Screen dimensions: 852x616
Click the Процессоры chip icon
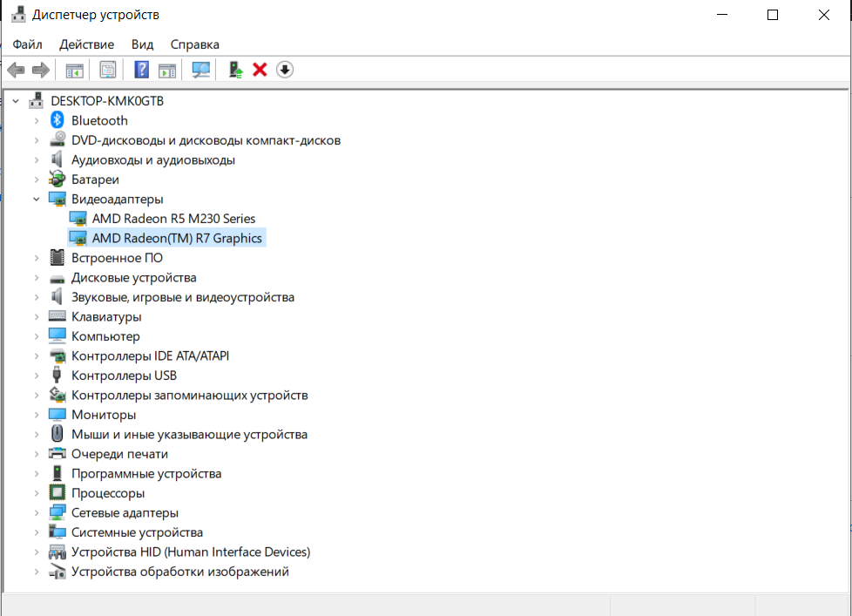click(57, 492)
